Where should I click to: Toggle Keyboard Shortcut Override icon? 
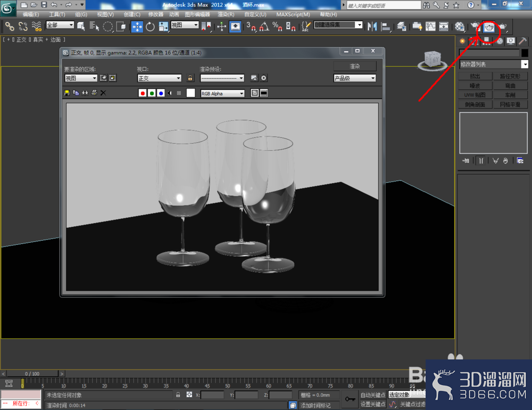(235, 26)
